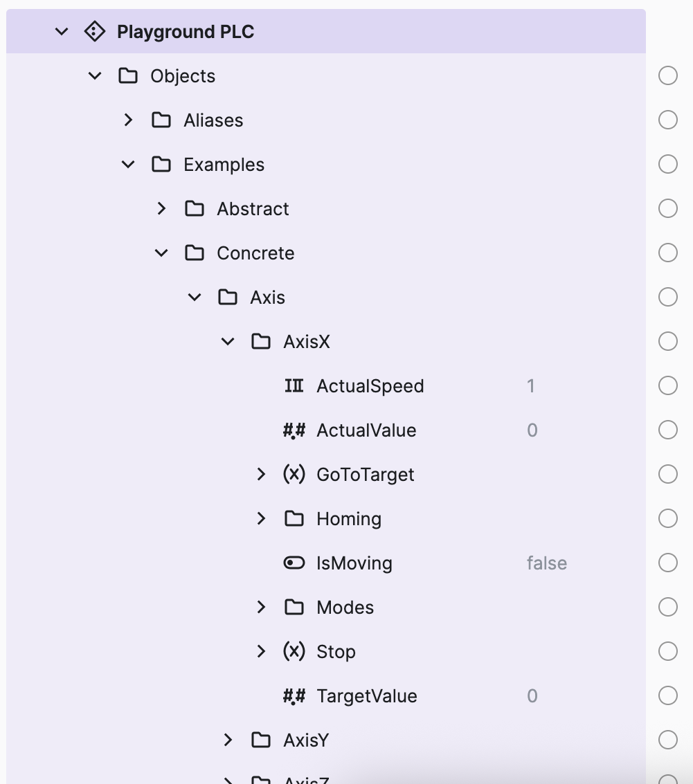Select the Examples tree item label
693x784 pixels.
(x=224, y=165)
